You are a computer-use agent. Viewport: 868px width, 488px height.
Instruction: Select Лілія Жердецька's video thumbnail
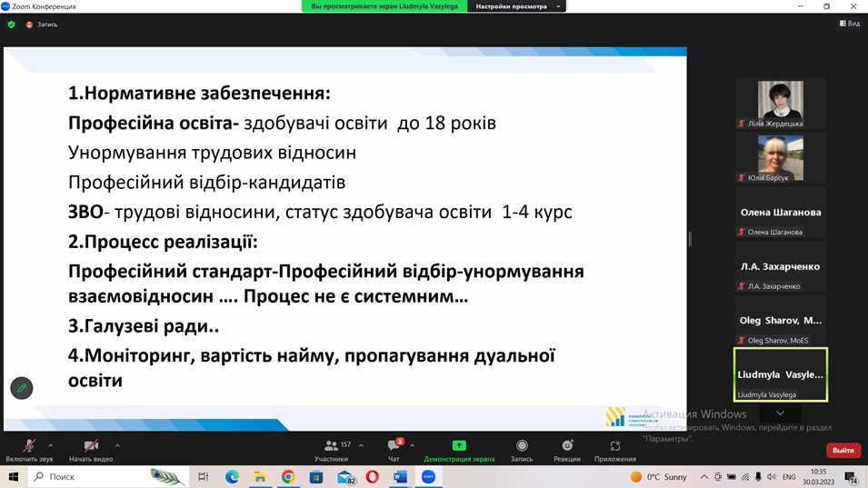[781, 104]
